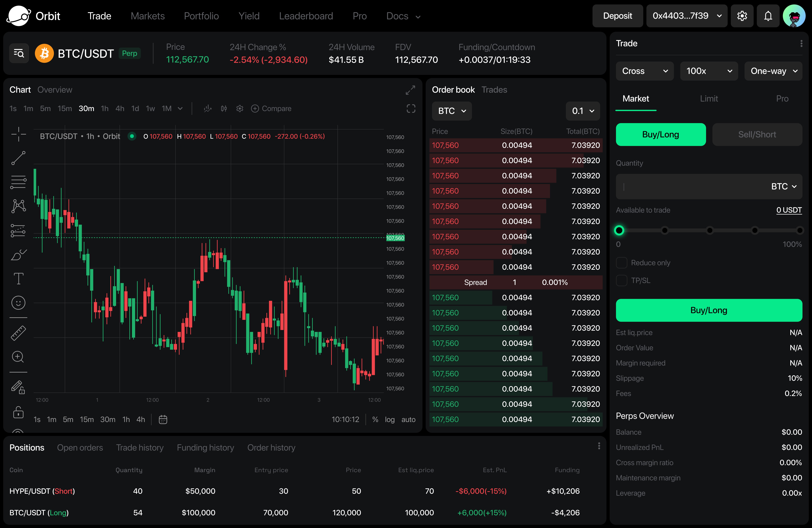Image resolution: width=812 pixels, height=528 pixels.
Task: Expand the Cross margin mode dropdown
Action: tap(645, 71)
